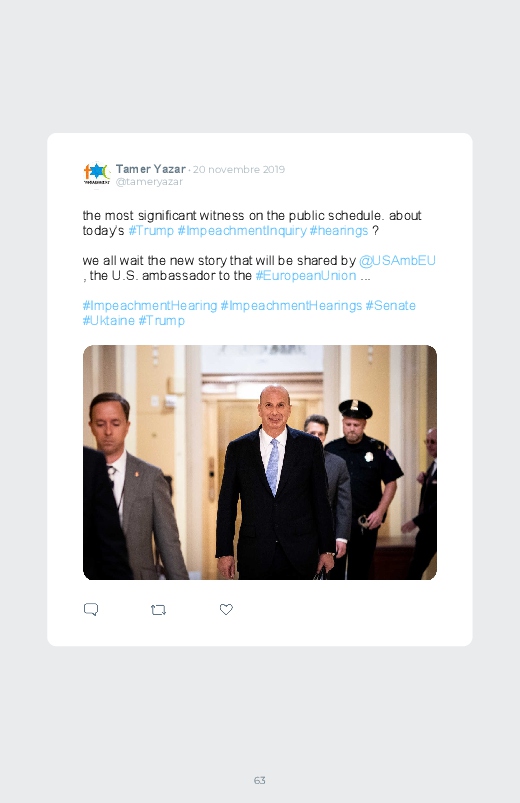Screen dimensions: 520x803
Task: Select the #ImpeachmentHearings hashtag
Action: point(291,306)
